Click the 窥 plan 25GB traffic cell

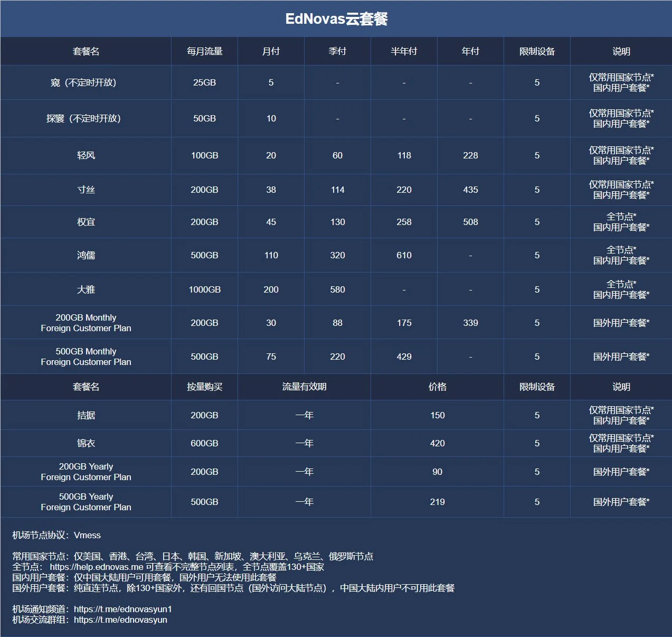pos(204,82)
